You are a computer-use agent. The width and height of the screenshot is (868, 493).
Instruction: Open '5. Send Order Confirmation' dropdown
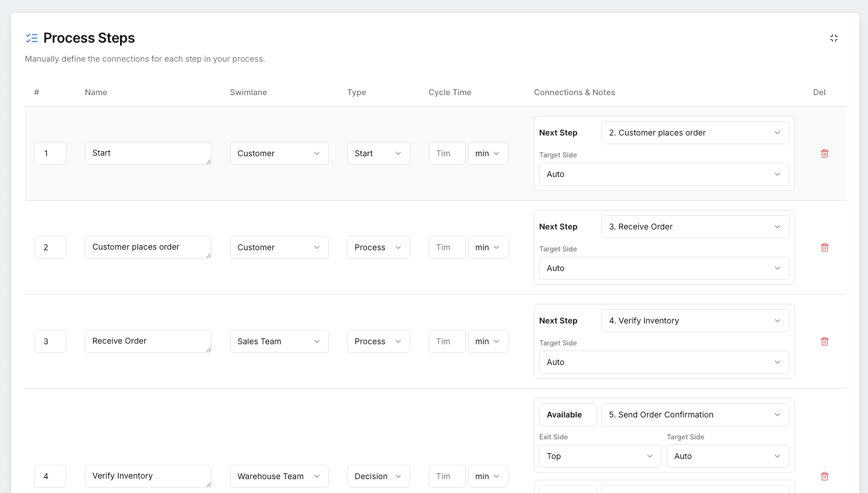(x=695, y=415)
